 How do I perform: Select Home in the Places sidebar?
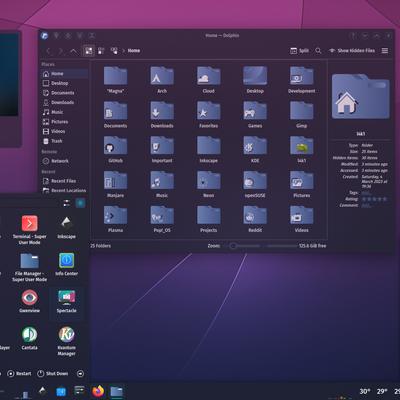tap(65, 74)
